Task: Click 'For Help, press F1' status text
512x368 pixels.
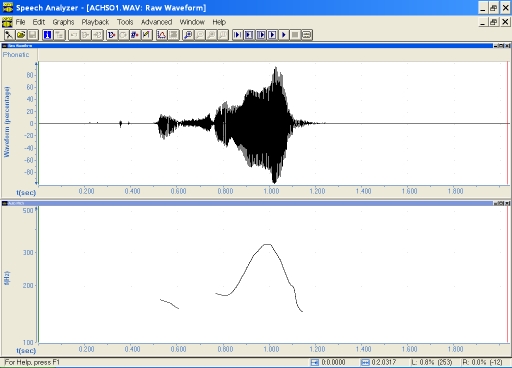Action: [x=32, y=362]
